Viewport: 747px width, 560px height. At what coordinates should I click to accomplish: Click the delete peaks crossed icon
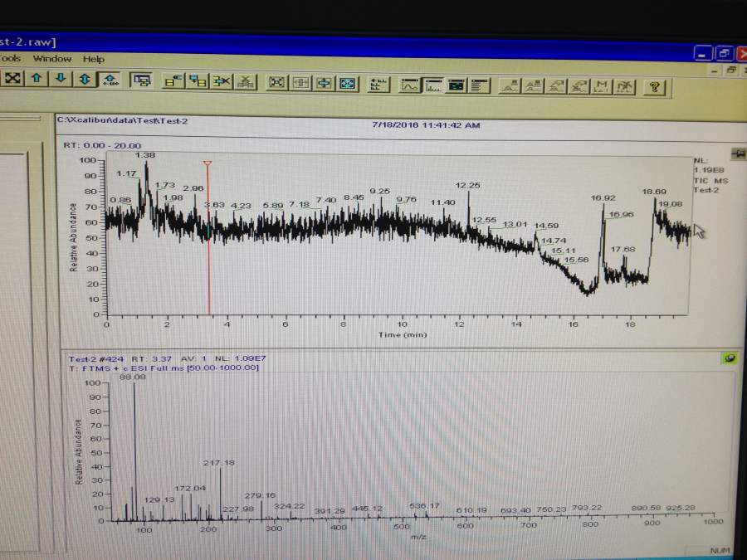(579, 87)
